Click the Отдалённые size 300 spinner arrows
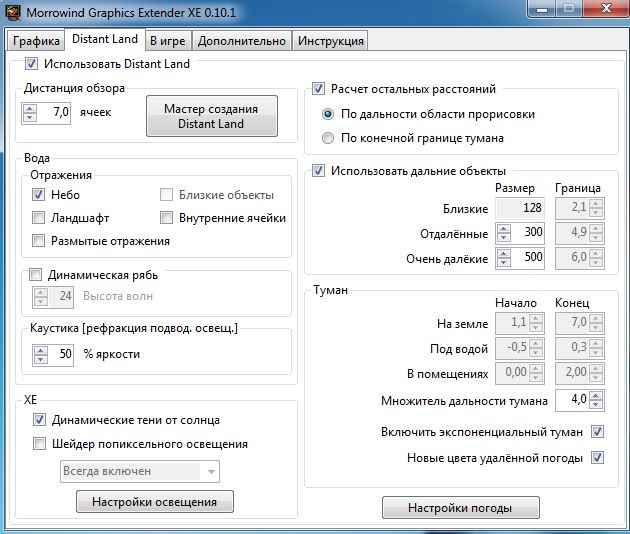The height and width of the screenshot is (534, 630). coord(504,233)
